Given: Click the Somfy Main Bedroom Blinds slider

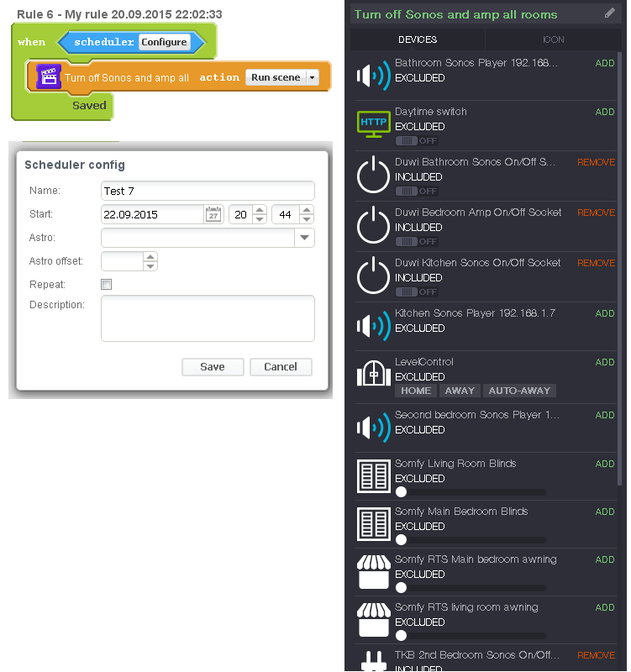Looking at the screenshot, I should 471,540.
